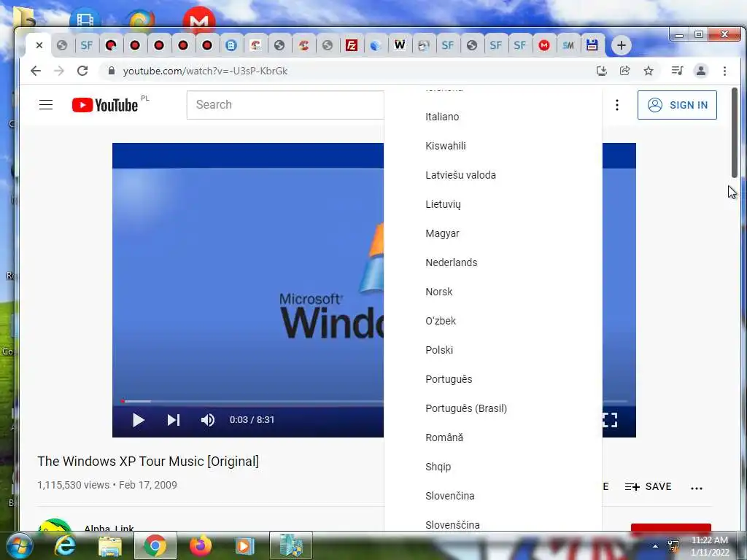Pick O'zbek in the language menu
Viewport: 747px width, 560px height.
tap(441, 321)
